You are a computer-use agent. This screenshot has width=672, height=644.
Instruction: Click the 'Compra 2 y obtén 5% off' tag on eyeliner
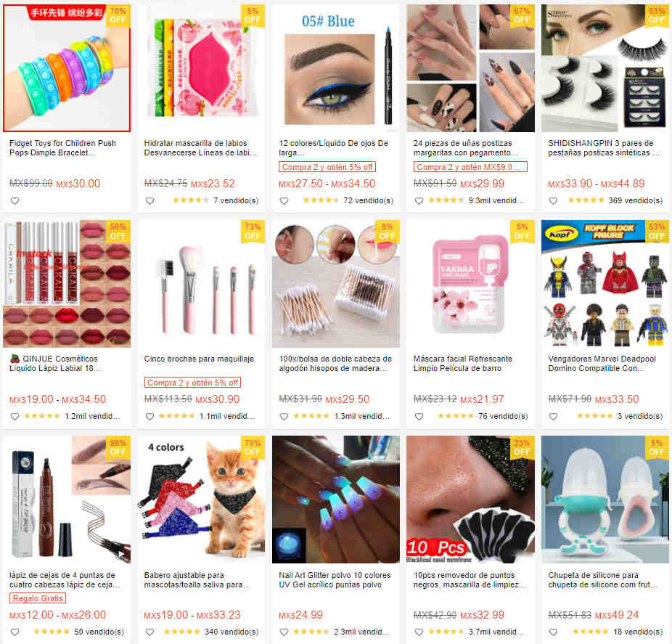click(327, 167)
